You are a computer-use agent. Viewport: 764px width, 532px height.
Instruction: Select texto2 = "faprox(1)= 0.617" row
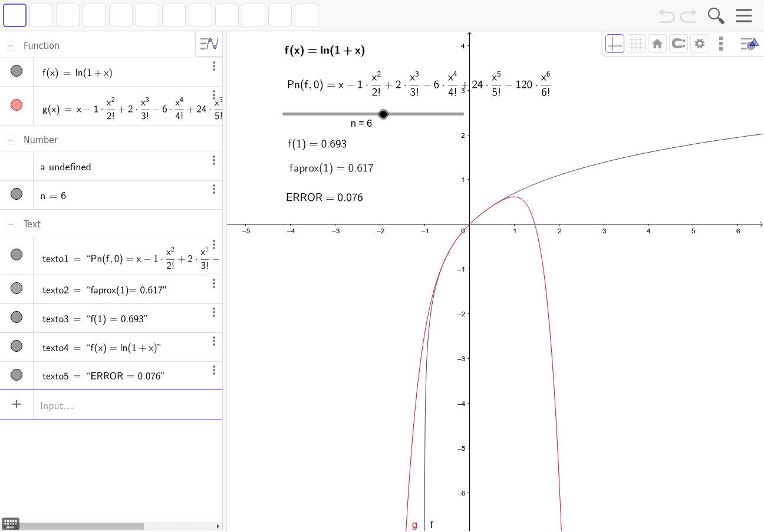(128, 289)
